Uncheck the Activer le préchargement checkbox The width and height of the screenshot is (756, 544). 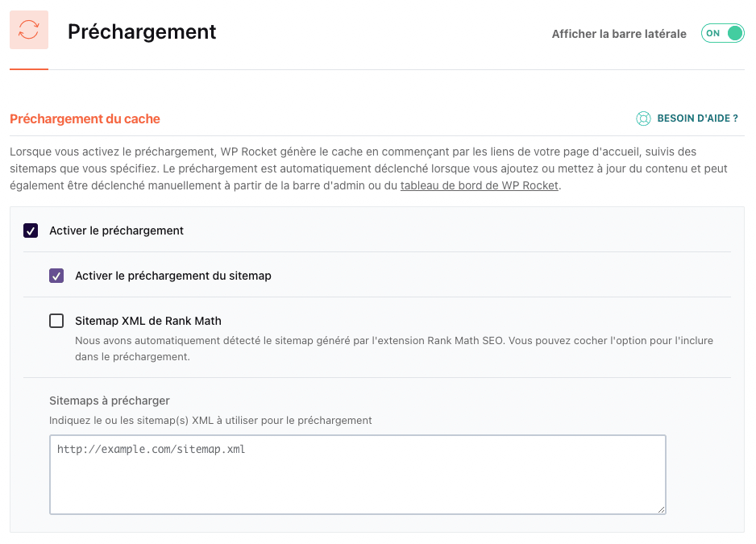point(31,230)
